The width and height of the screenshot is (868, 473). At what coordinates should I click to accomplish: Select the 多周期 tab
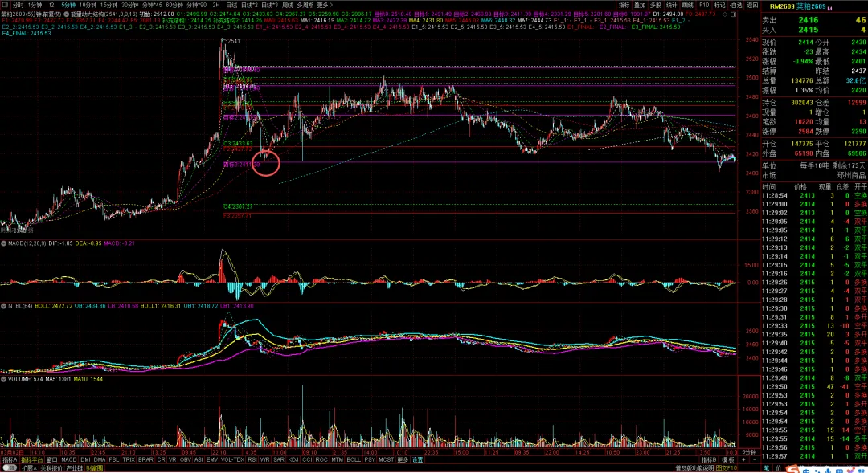click(305, 5)
